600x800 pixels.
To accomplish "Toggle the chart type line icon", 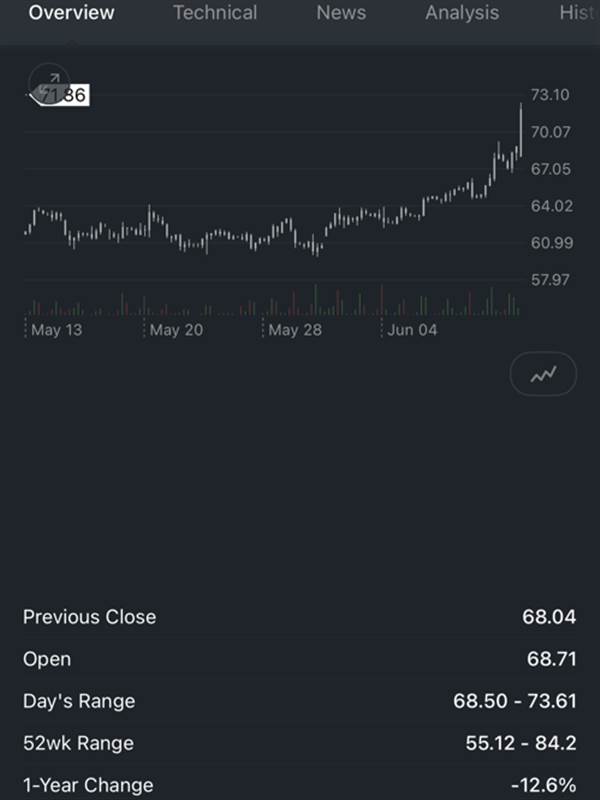I will coord(543,374).
